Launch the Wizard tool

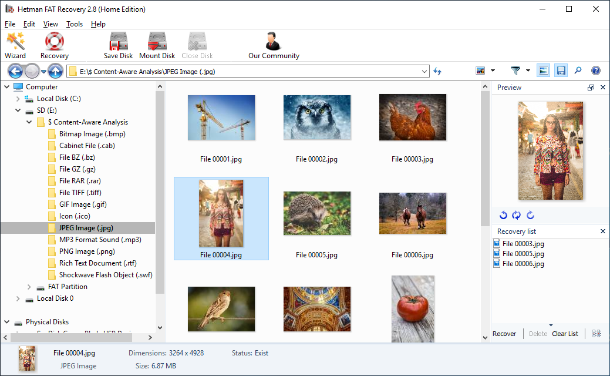click(16, 45)
